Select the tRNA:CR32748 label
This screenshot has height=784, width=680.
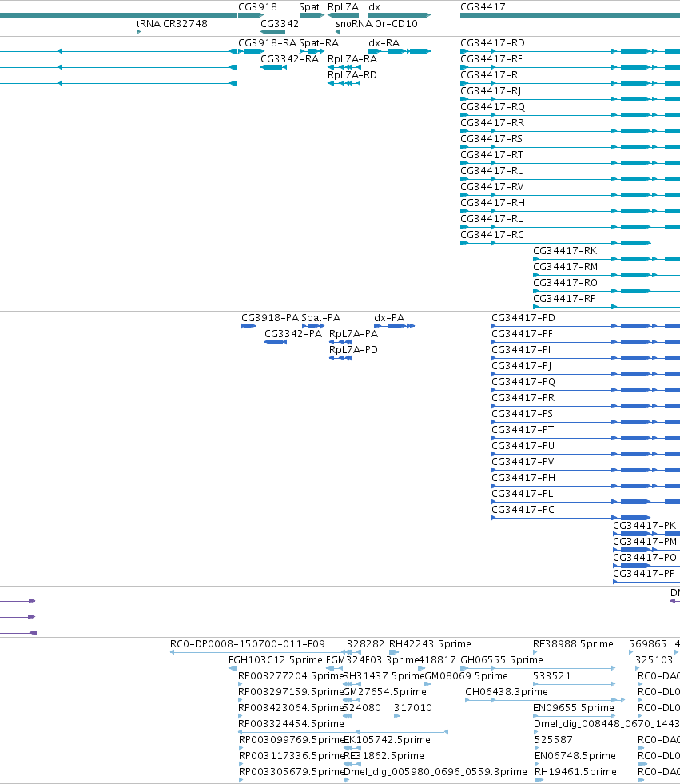pos(172,23)
